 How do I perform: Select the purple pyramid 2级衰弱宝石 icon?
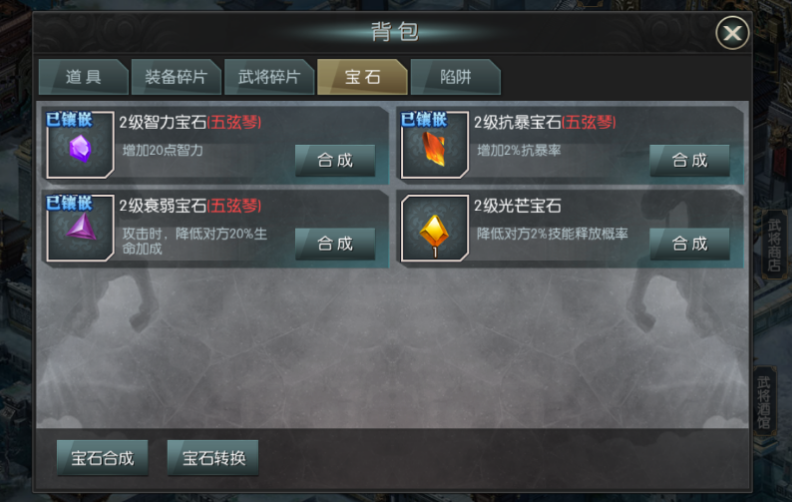click(80, 228)
